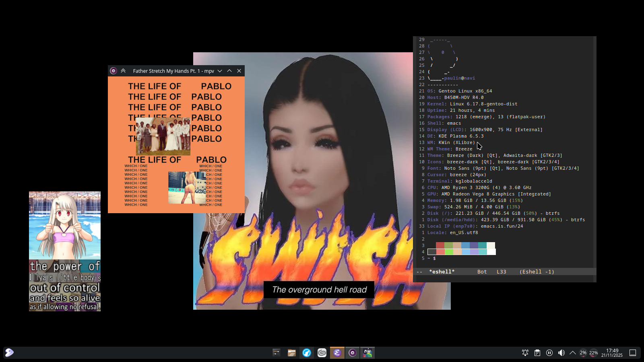Click the Shell: emacs line

444,123
